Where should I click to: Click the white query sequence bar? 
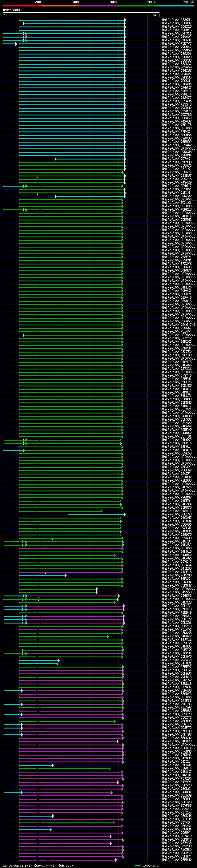(81, 12)
